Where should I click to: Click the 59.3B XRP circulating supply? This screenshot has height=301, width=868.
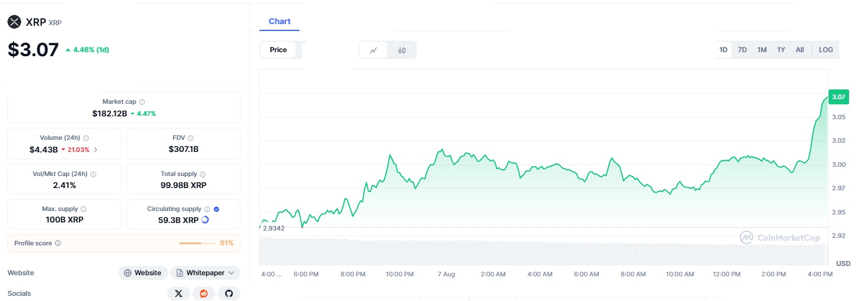[178, 220]
